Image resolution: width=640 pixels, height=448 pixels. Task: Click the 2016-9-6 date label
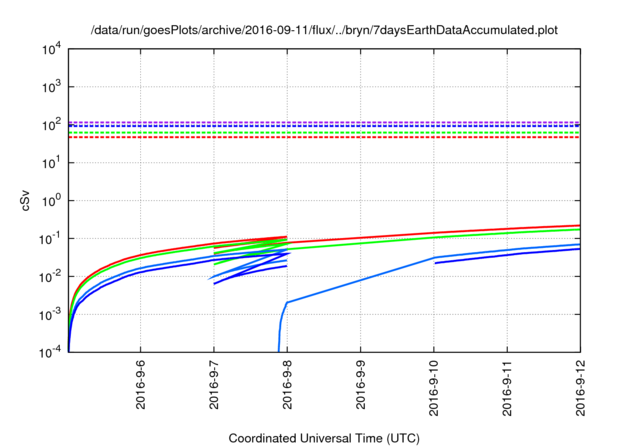point(140,384)
